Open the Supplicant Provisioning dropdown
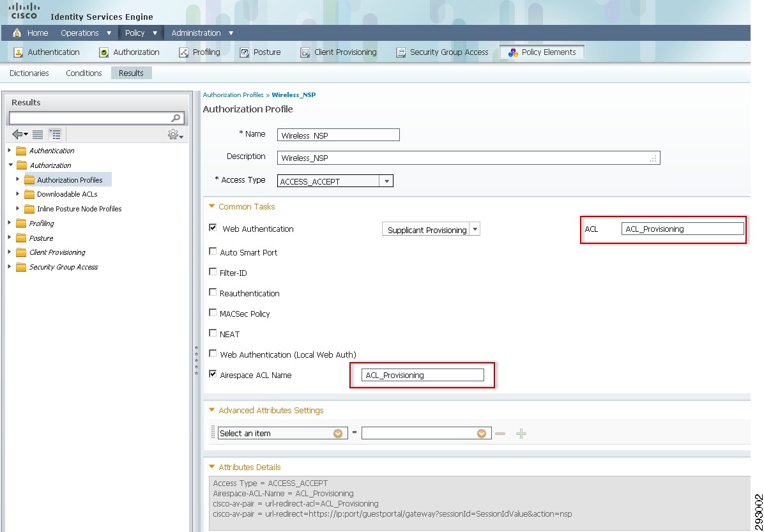 pyautogui.click(x=475, y=229)
